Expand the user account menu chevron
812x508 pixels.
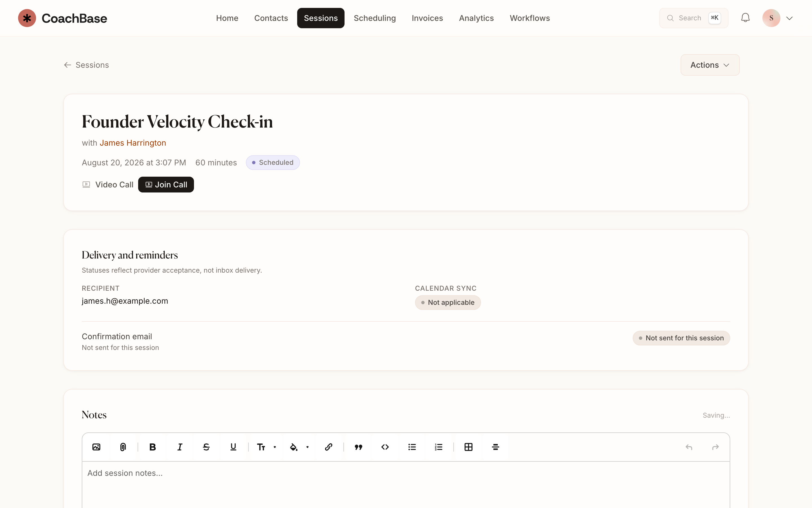pos(789,18)
